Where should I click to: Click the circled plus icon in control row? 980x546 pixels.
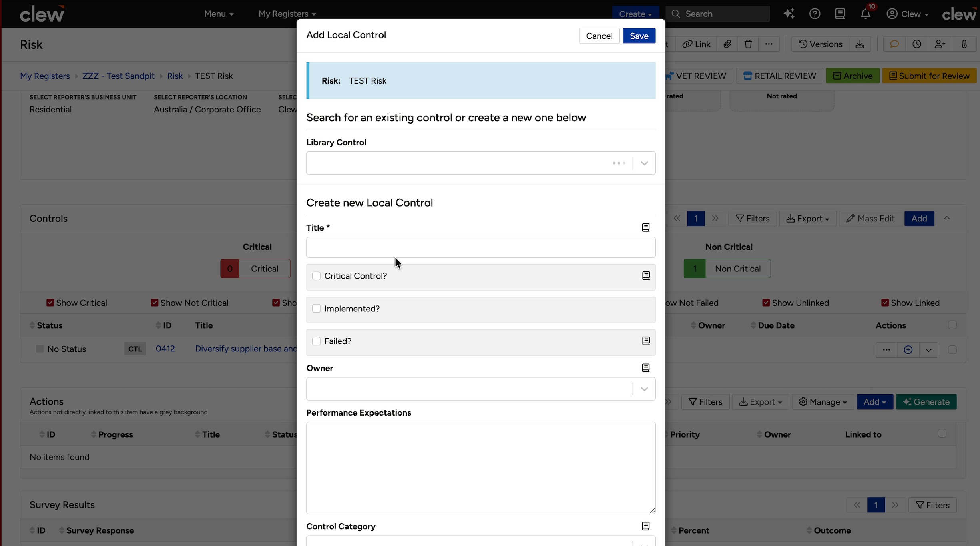[x=908, y=350]
